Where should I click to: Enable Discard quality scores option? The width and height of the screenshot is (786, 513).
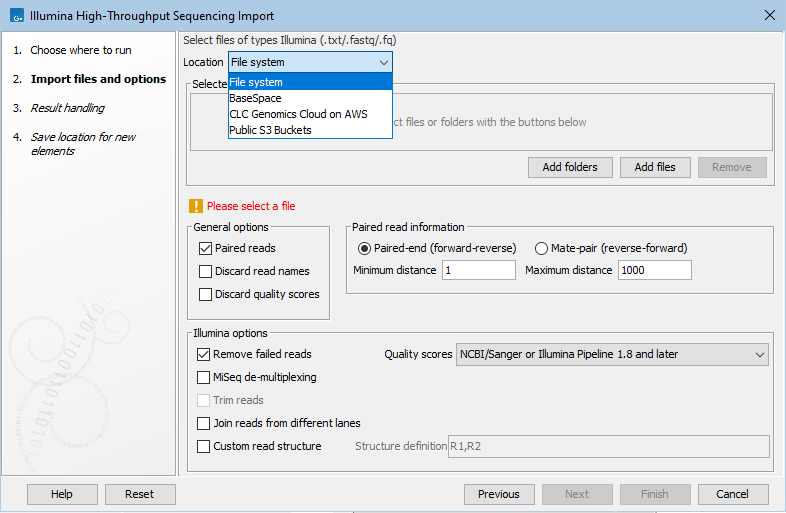[x=206, y=294]
